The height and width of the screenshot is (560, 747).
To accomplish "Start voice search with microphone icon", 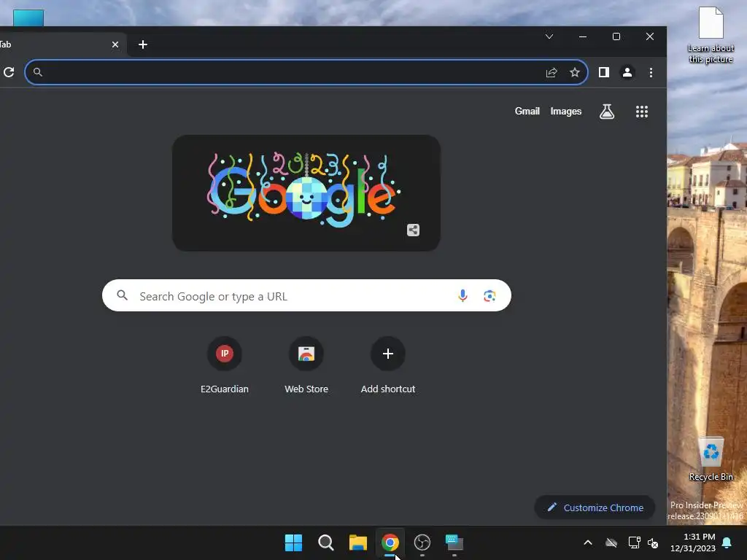I will 462,296.
